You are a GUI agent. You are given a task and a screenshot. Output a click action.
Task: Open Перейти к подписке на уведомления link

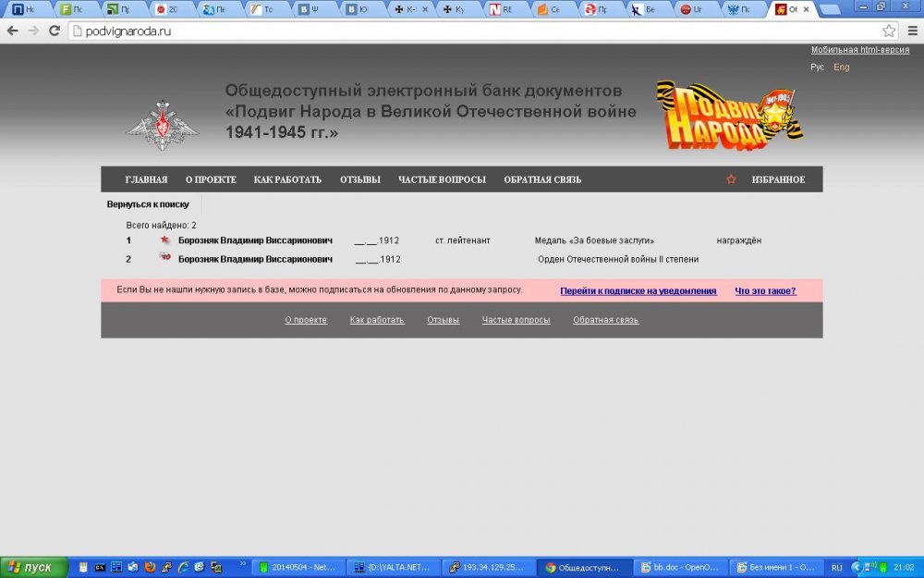point(638,290)
